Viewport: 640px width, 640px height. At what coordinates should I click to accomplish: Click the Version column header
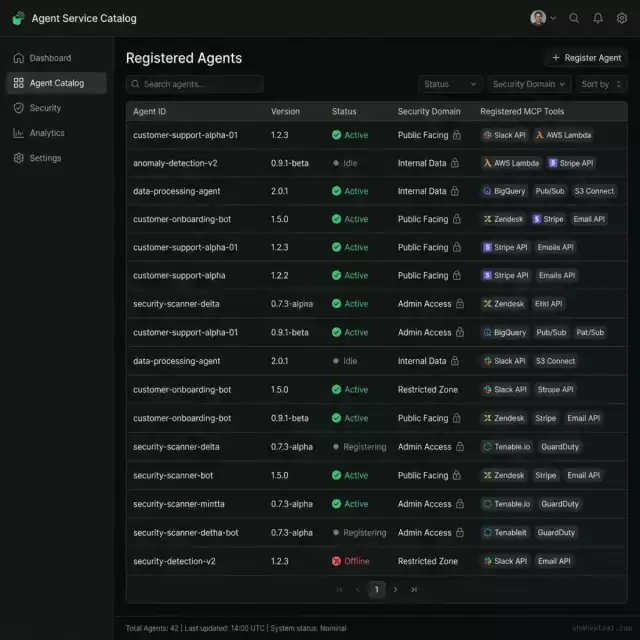point(285,111)
